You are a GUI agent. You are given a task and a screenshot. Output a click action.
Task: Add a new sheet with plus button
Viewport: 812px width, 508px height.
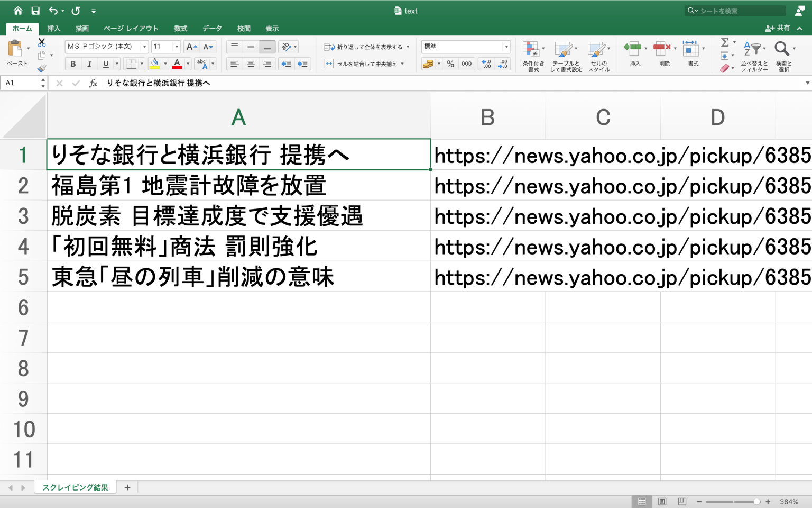click(x=127, y=487)
